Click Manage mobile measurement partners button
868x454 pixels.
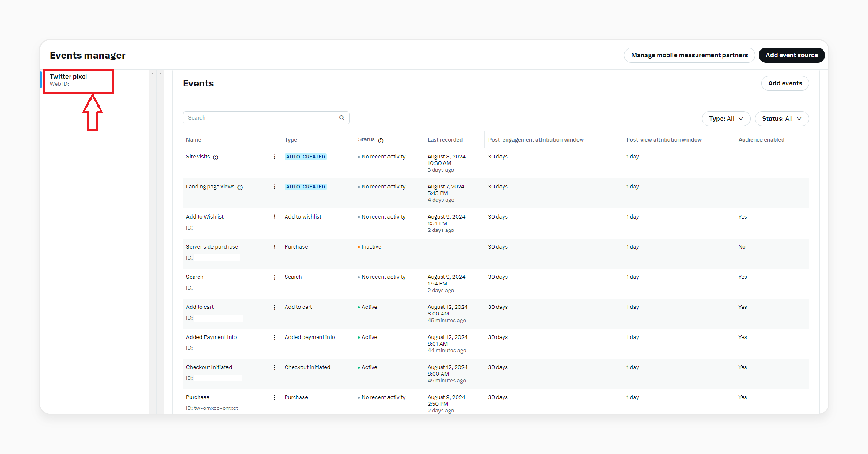(x=690, y=55)
